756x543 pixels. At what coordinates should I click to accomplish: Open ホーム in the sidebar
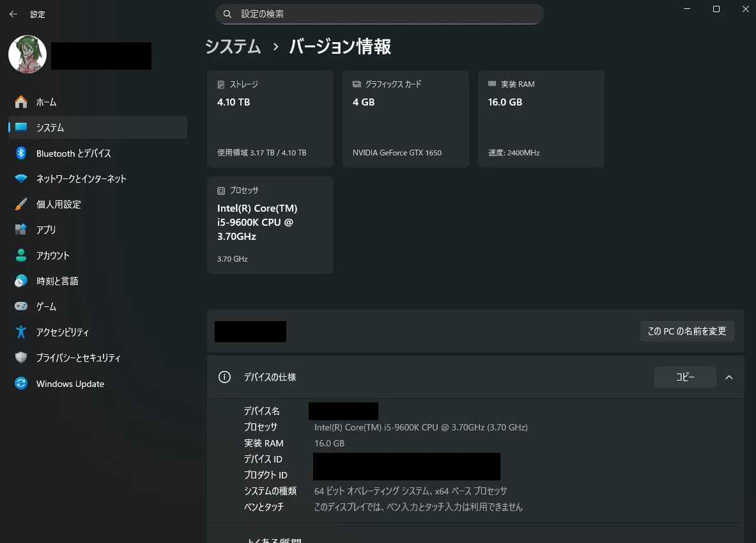pos(97,102)
